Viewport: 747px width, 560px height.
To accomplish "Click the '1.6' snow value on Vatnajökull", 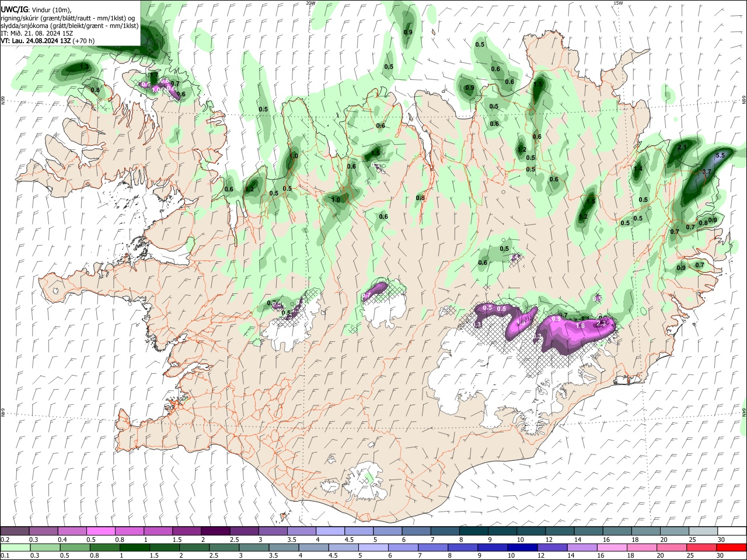I will (x=581, y=325).
